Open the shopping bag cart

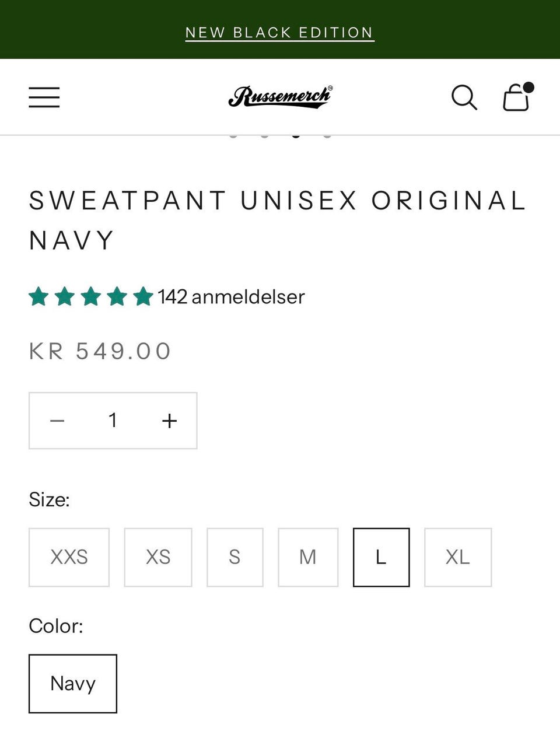pyautogui.click(x=518, y=97)
